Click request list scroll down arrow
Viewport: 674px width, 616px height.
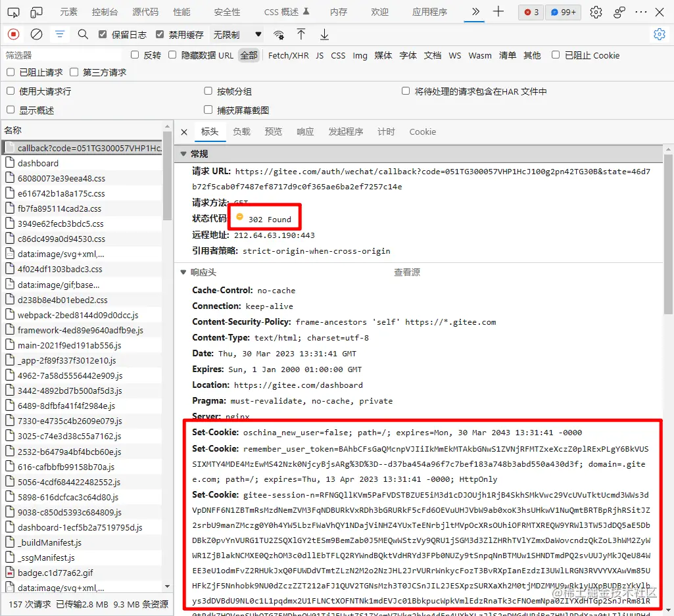(x=167, y=586)
